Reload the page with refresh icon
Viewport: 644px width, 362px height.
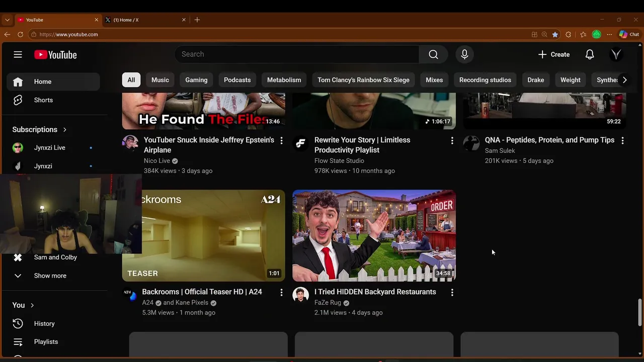pyautogui.click(x=20, y=34)
